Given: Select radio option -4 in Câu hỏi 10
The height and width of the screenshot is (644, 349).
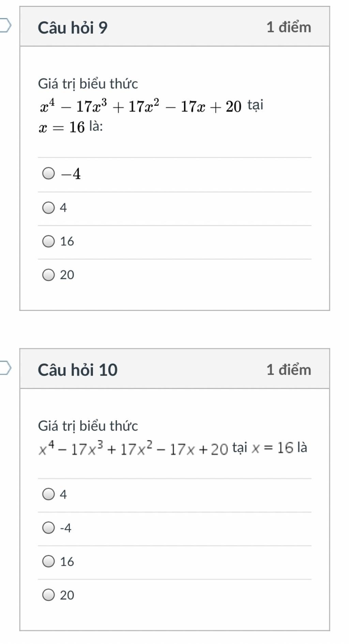Looking at the screenshot, I should [48, 528].
